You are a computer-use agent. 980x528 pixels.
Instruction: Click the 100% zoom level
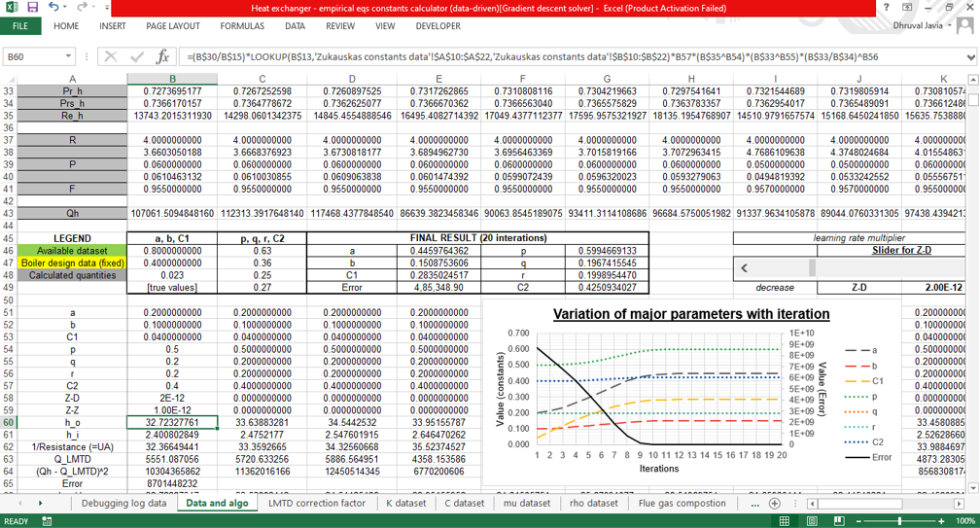point(964,520)
